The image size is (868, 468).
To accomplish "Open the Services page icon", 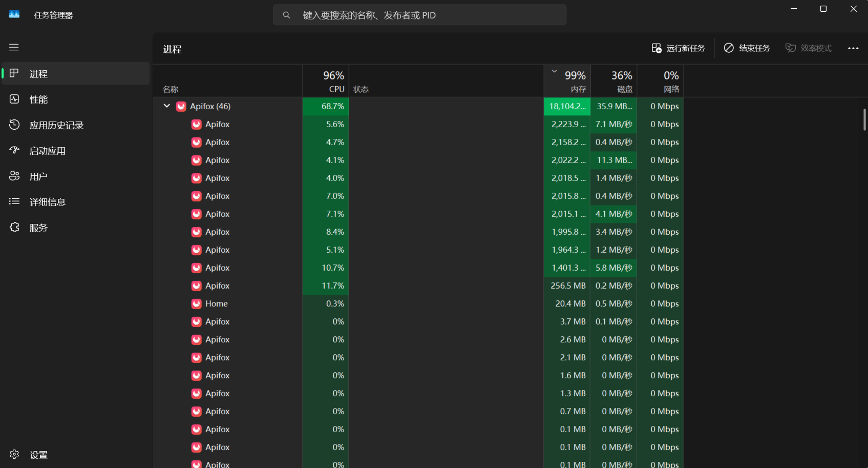I will [x=14, y=228].
